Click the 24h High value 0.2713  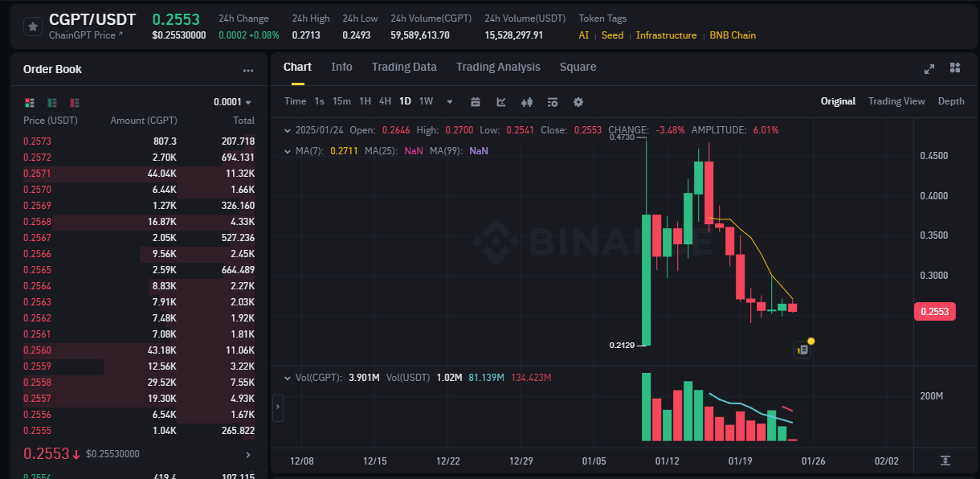tap(305, 35)
